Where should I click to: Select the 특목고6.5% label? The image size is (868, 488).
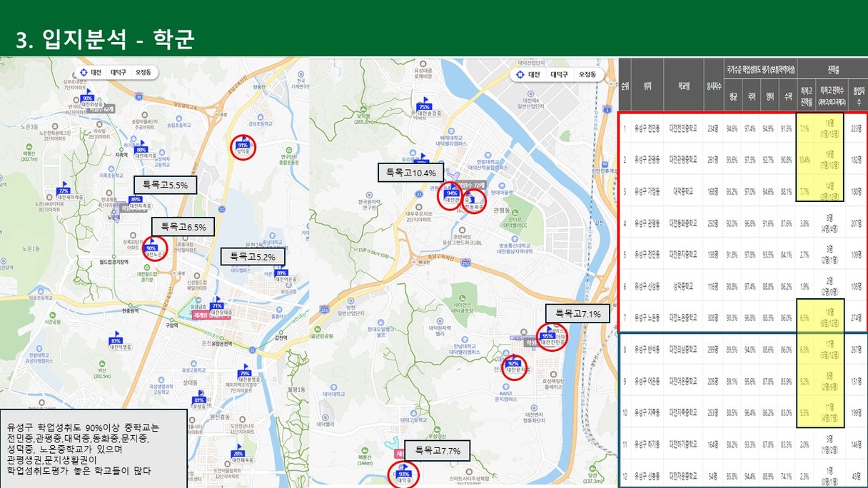[x=183, y=228]
